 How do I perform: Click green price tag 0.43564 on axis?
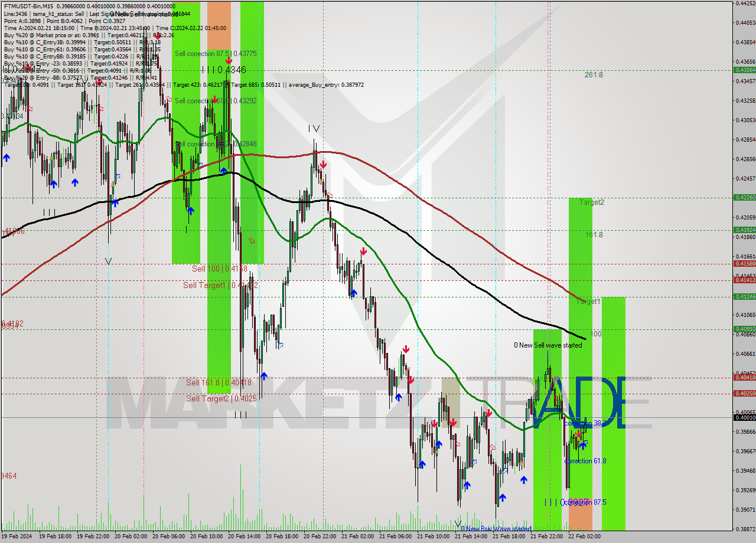(744, 70)
